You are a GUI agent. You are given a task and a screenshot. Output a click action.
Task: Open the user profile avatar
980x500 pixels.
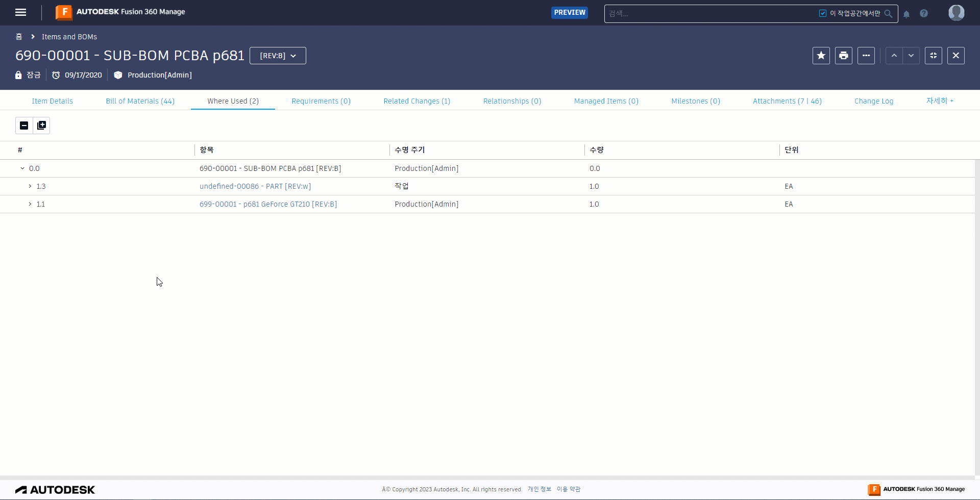click(x=957, y=13)
